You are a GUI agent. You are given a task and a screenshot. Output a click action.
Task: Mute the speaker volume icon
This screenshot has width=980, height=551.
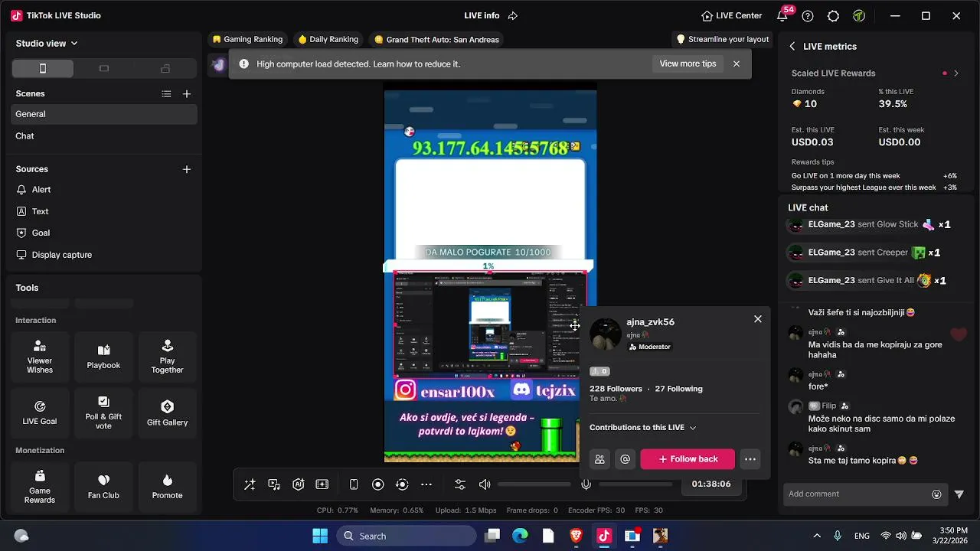click(485, 484)
